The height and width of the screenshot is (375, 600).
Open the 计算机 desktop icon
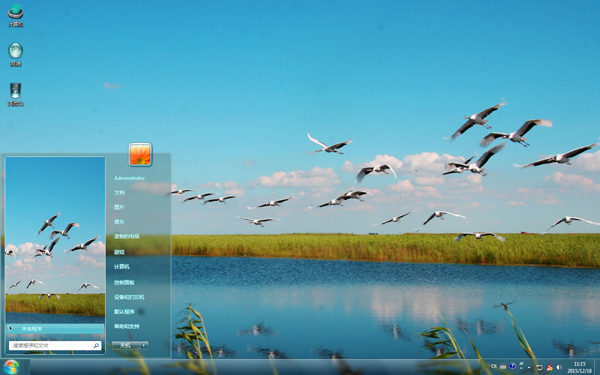tap(16, 15)
